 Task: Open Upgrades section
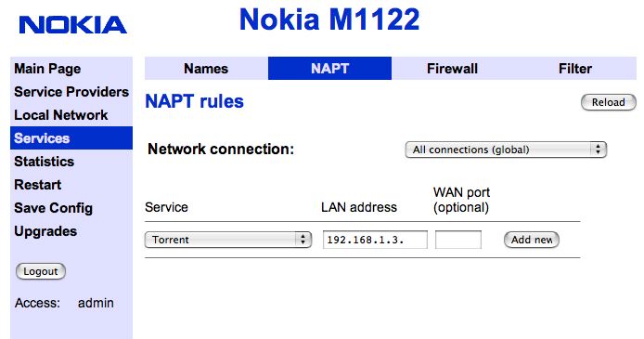45,231
